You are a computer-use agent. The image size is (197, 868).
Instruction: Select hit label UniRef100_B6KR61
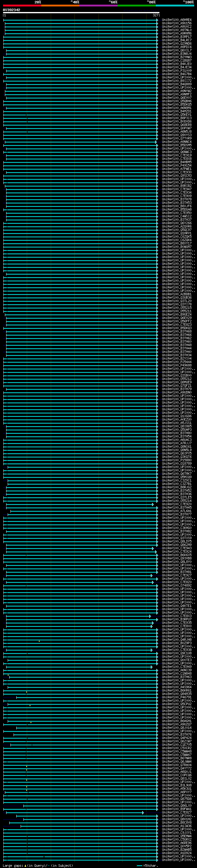tap(177, 690)
